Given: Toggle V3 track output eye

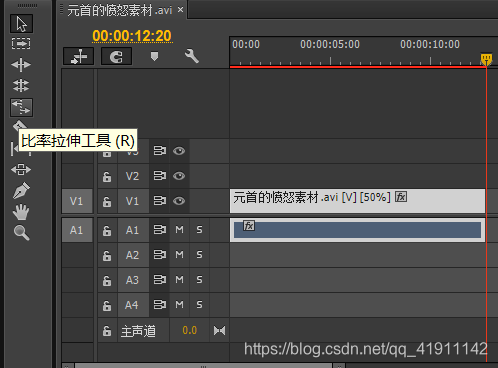Looking at the screenshot, I should point(179,151).
